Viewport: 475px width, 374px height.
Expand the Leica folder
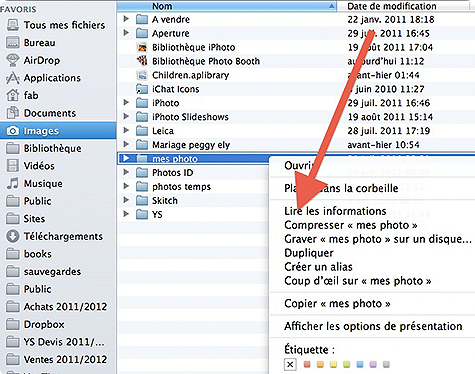126,130
